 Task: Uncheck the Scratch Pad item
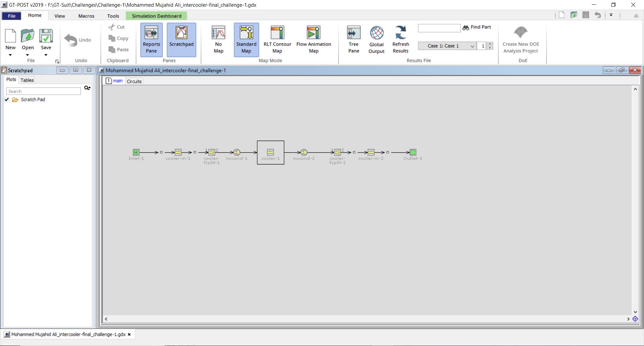pos(7,99)
